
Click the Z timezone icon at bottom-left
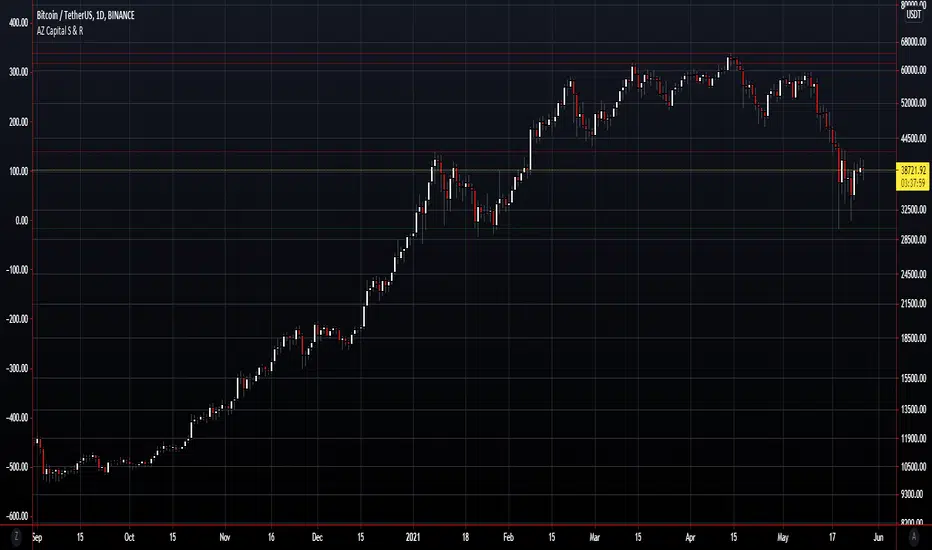(16, 536)
